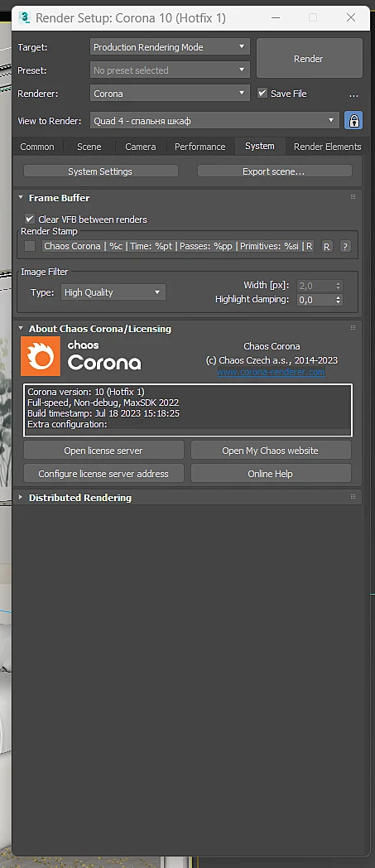Click the R reset render stamp button
The height and width of the screenshot is (868, 375).
327,246
